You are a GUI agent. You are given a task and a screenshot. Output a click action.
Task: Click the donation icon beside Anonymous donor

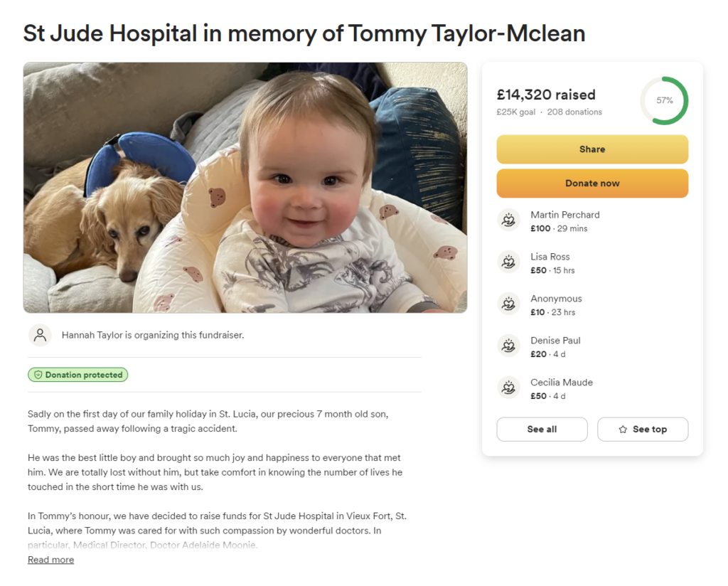[x=508, y=304]
